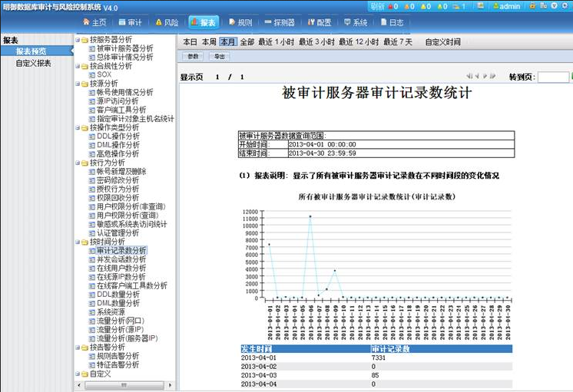
Task: Collapse the 按合规性分析 folder
Action: pos(78,66)
